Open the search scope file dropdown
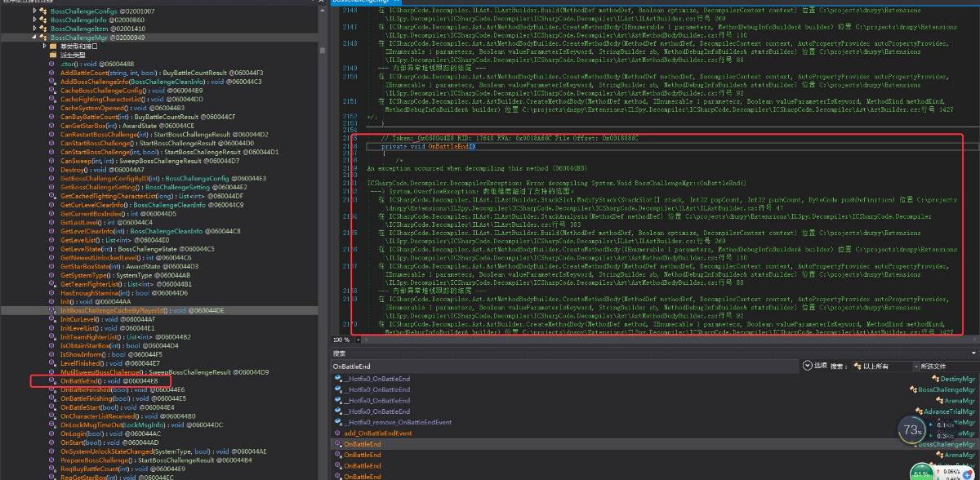Screen dimensions: 980x480 point(947,367)
